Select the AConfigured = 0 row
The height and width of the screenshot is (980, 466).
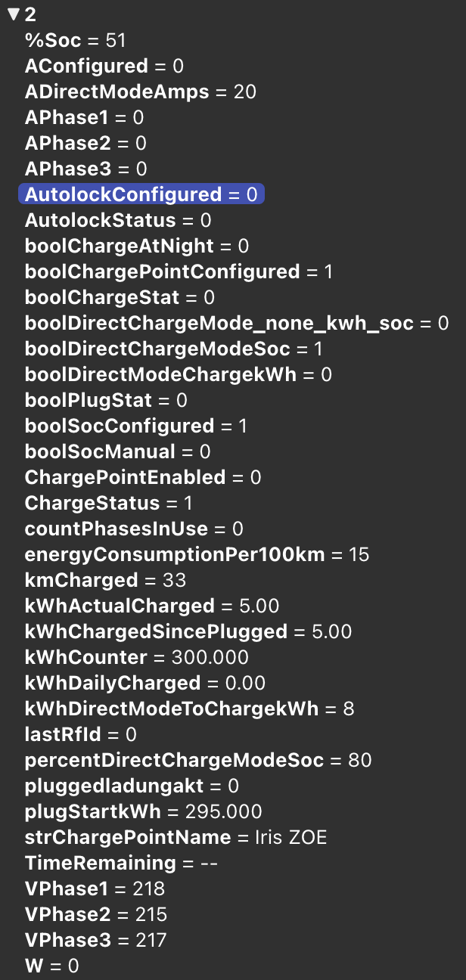click(x=104, y=67)
